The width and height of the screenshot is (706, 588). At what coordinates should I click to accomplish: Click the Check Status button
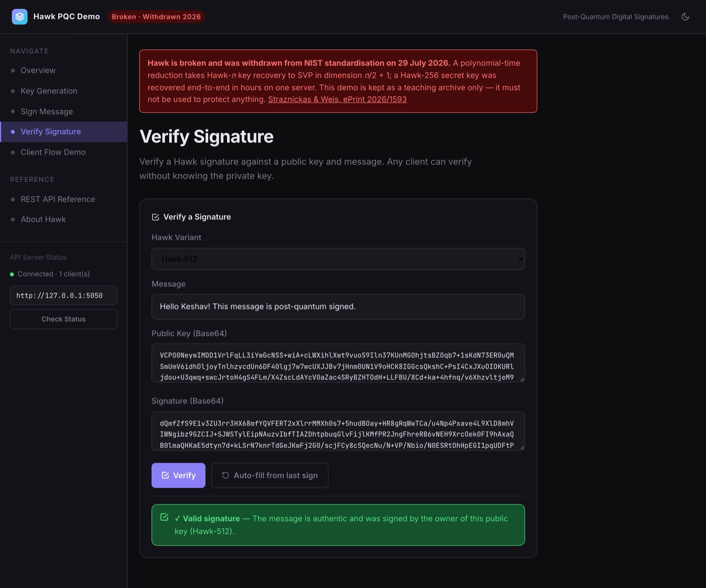pyautogui.click(x=64, y=319)
